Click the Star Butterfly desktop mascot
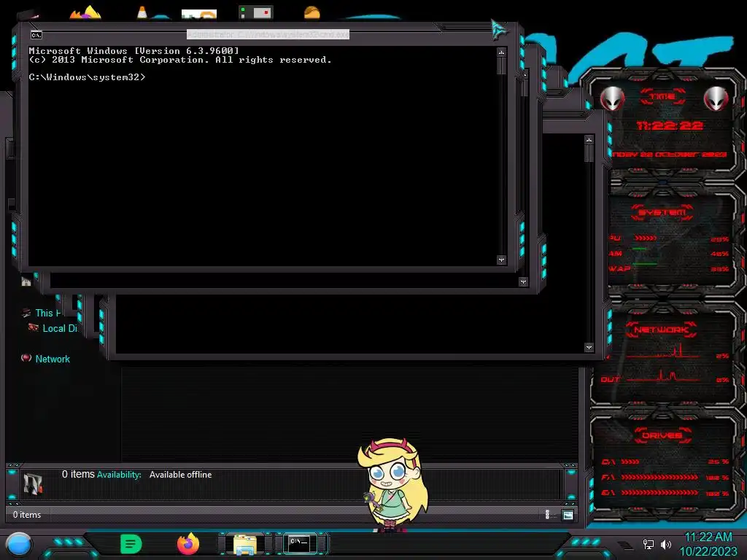 coord(393,485)
